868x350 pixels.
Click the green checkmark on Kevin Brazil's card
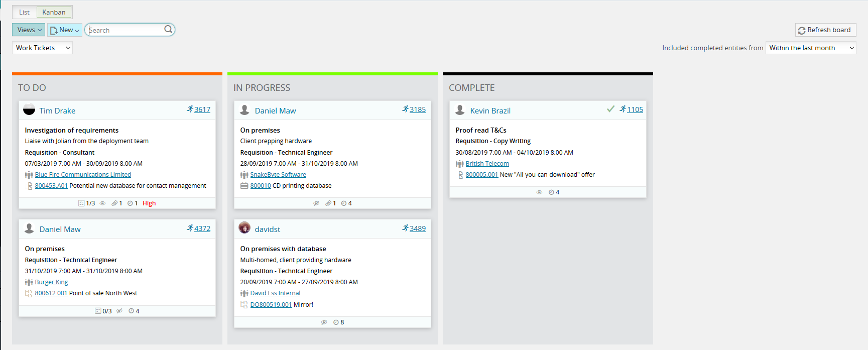coord(610,108)
